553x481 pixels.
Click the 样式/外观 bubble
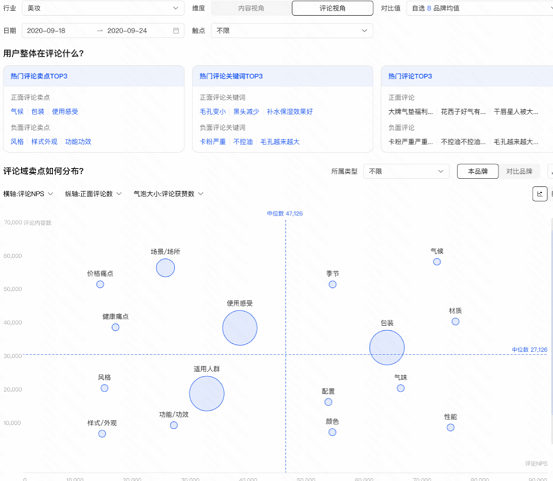click(102, 433)
